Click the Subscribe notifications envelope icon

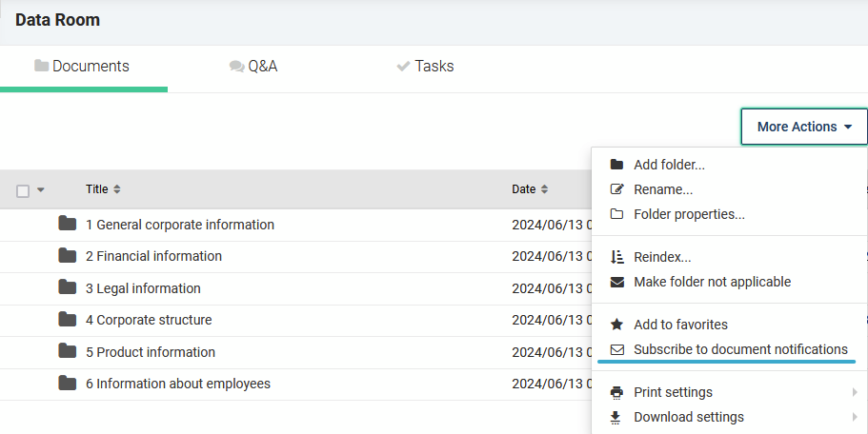(616, 349)
